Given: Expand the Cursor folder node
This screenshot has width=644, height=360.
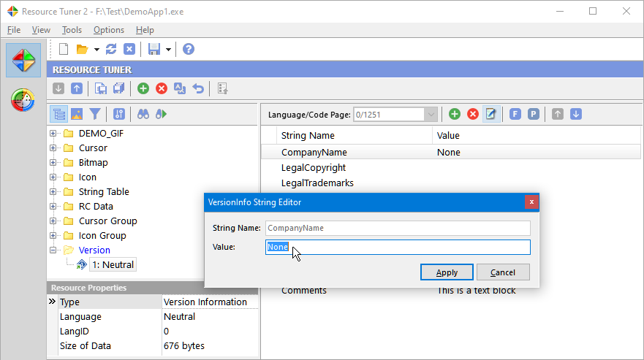Looking at the screenshot, I should point(53,148).
